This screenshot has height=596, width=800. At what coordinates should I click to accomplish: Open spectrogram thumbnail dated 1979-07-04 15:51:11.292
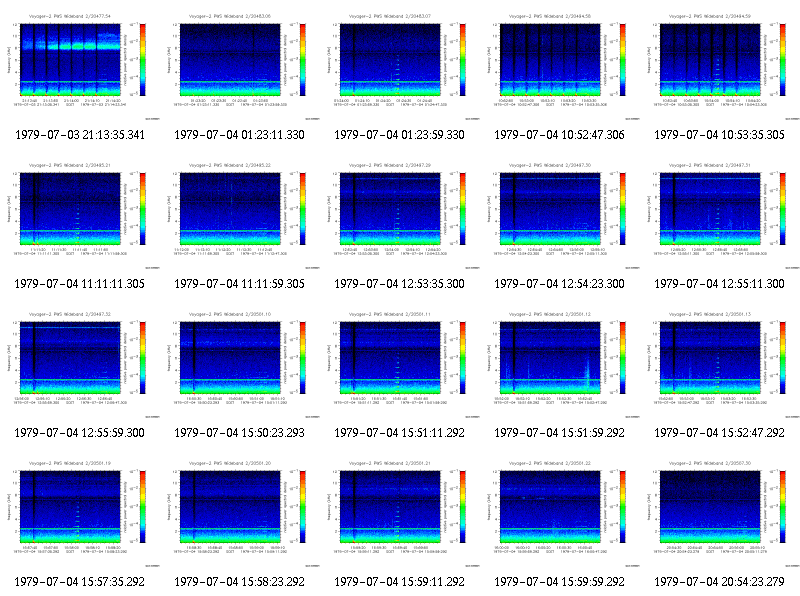pos(400,364)
